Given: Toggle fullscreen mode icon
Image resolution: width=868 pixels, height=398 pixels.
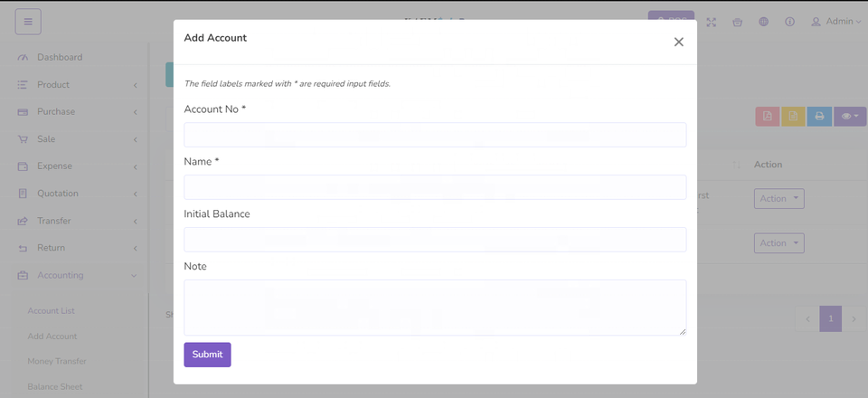Looking at the screenshot, I should point(712,22).
